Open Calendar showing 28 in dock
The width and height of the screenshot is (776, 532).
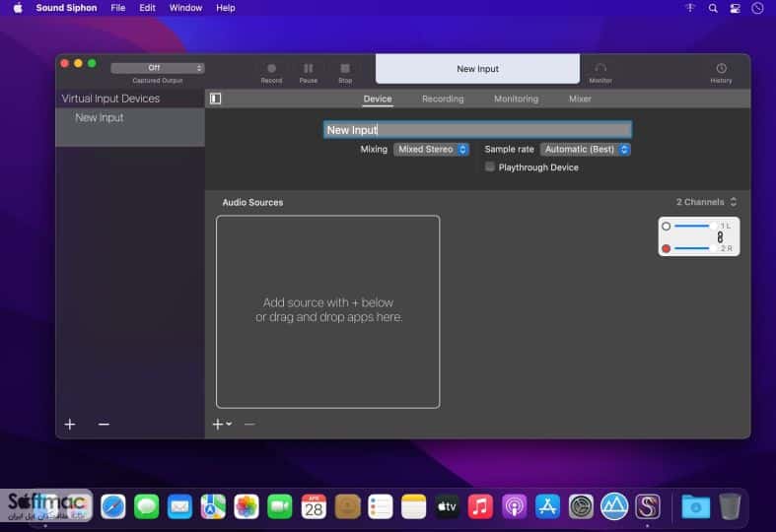[x=314, y=506]
